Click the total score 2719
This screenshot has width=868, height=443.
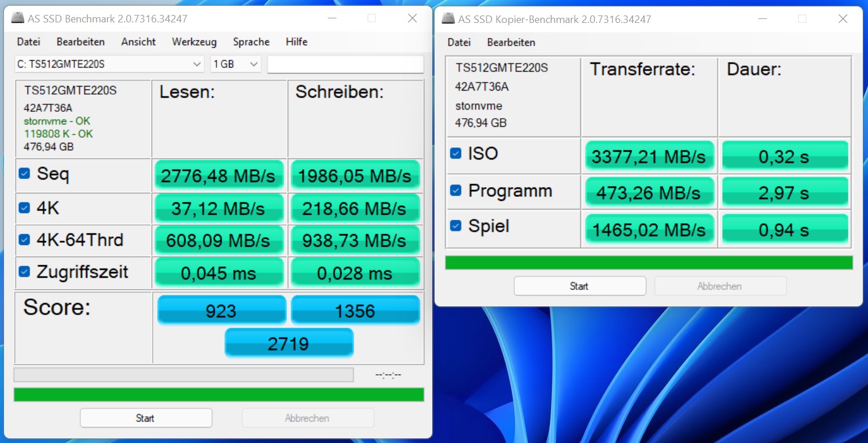point(289,343)
